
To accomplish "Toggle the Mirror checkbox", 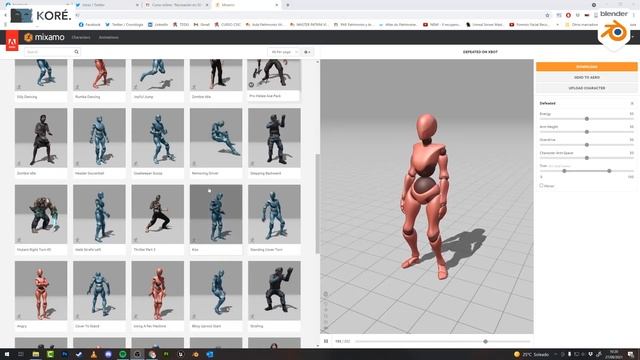I will point(542,186).
